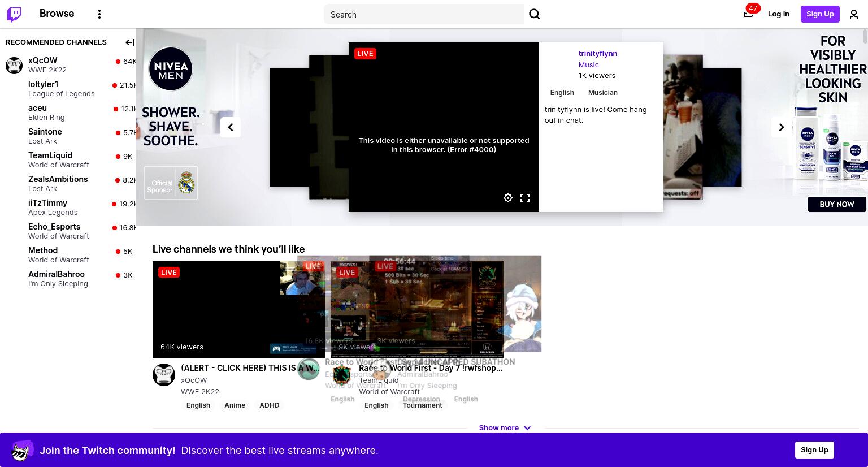868x467 pixels.
Task: Open Saintone in recommended channels
Action: point(68,136)
